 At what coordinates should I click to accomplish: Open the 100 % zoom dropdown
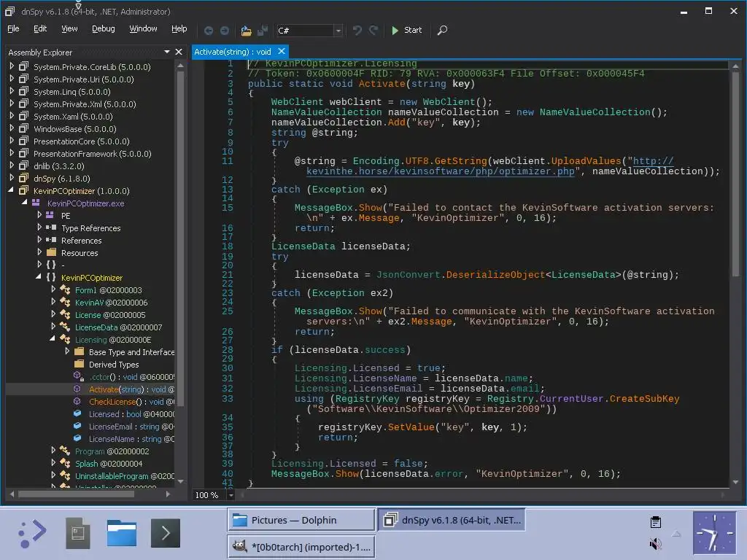(x=231, y=495)
